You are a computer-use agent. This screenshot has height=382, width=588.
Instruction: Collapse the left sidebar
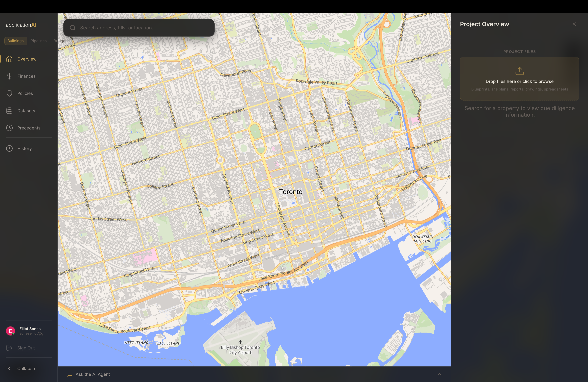[26, 368]
